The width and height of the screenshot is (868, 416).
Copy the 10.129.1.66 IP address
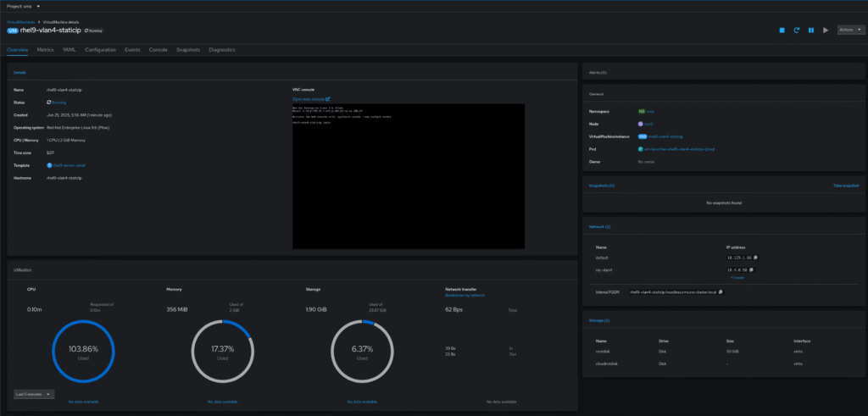pyautogui.click(x=756, y=258)
